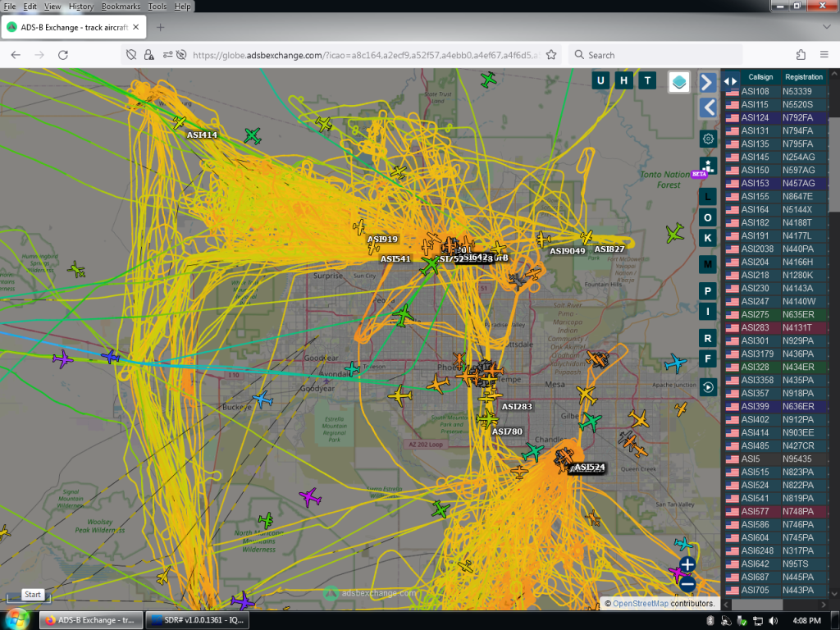Toggle the H map button
The width and height of the screenshot is (840, 630).
click(623, 81)
